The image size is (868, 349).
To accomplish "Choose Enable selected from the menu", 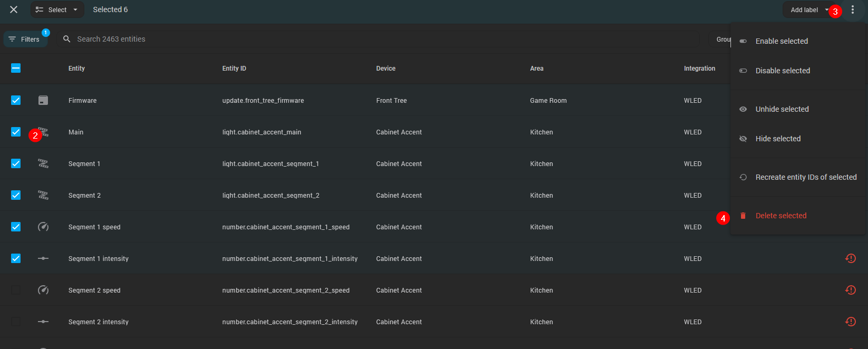I will [781, 41].
